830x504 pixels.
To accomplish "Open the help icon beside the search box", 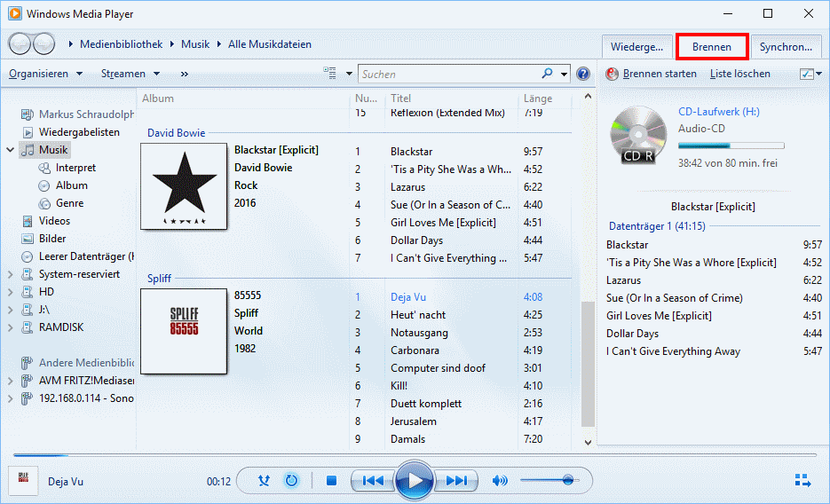I will coord(583,74).
